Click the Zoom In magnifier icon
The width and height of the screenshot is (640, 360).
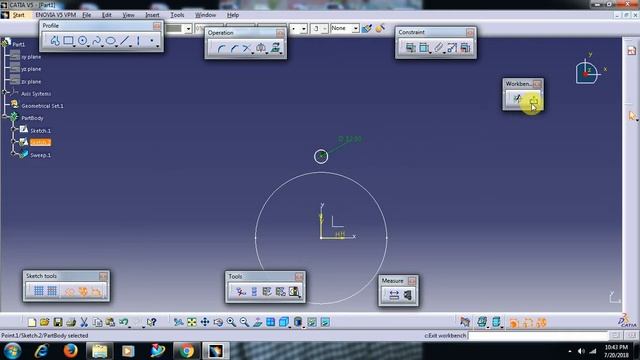231,322
